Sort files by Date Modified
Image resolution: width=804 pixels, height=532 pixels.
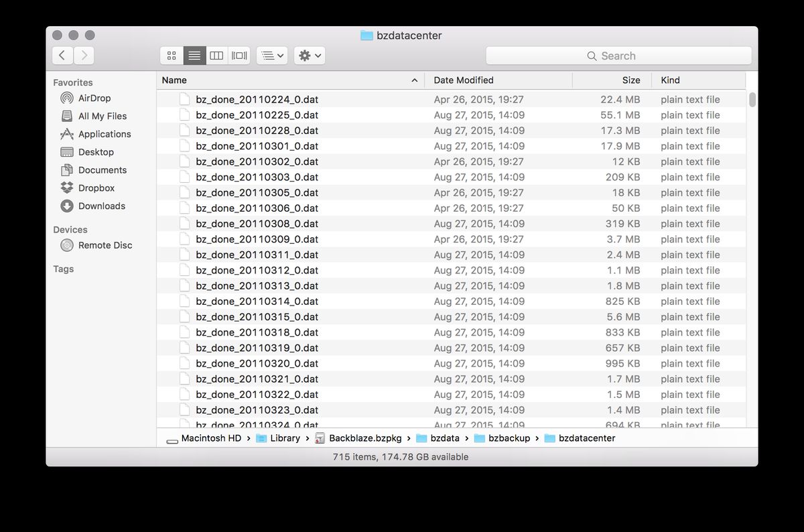[x=464, y=80]
